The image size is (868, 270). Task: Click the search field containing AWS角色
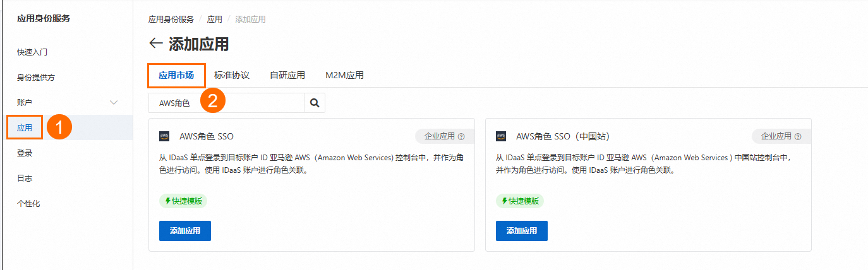226,103
